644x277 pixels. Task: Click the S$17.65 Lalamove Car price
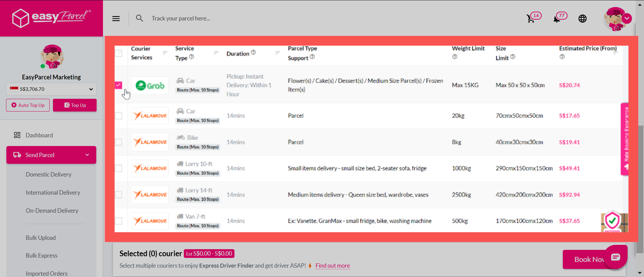click(569, 116)
